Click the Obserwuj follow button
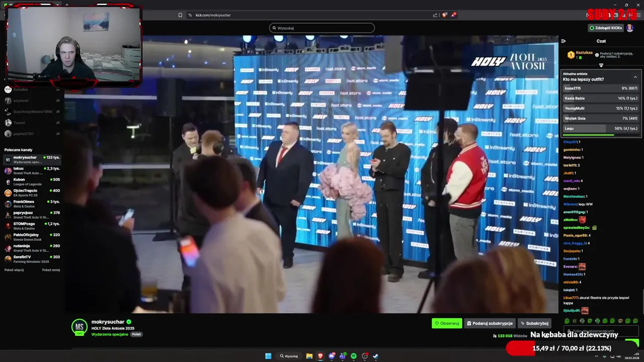This screenshot has width=644, height=362. click(447, 323)
